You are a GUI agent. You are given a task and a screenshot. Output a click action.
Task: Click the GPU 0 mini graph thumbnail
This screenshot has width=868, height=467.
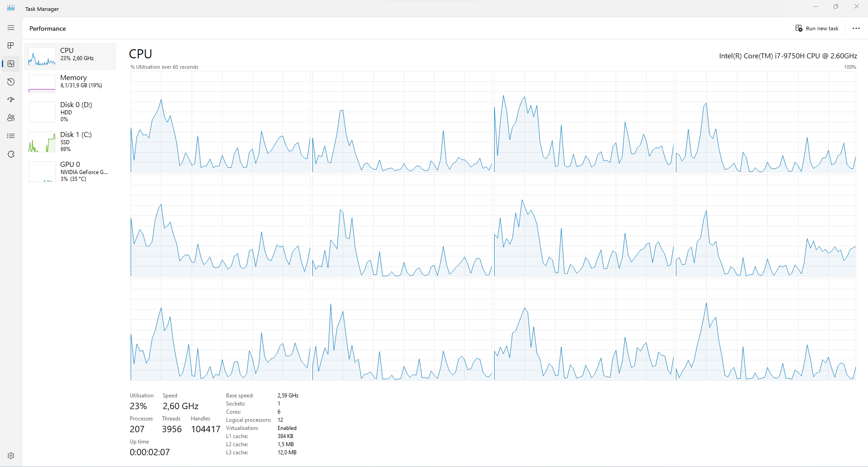click(x=42, y=172)
